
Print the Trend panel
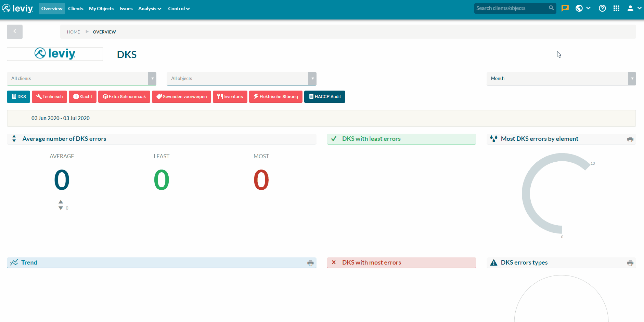tap(310, 263)
